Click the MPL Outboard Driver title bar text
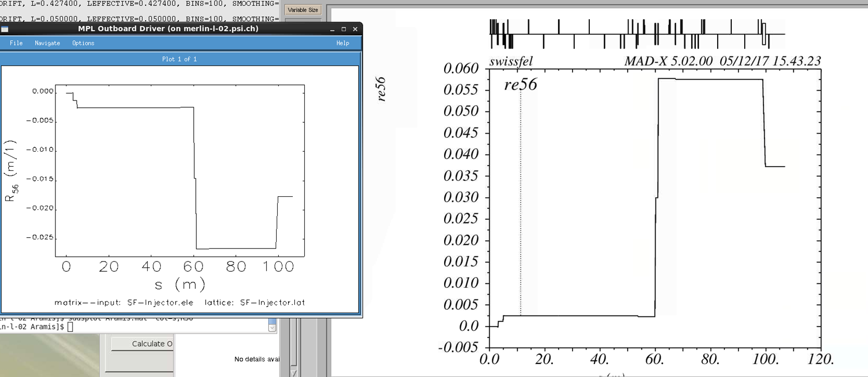This screenshot has height=377, width=868. [x=168, y=28]
